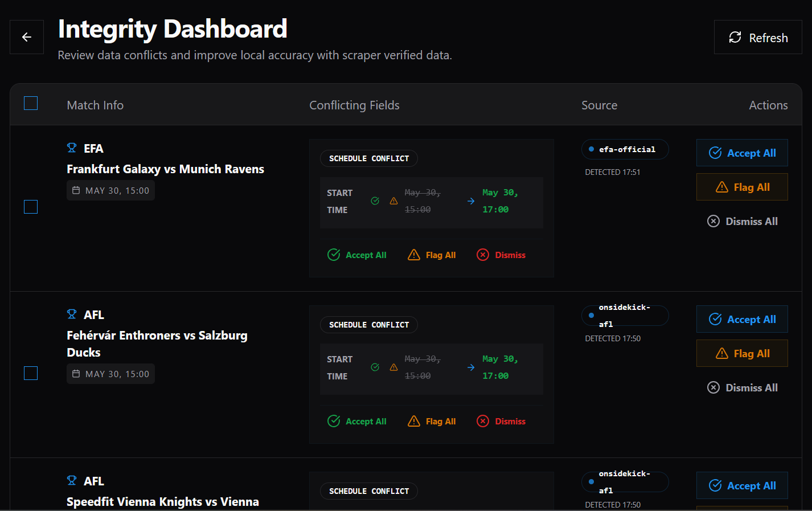Viewport: 812px width, 511px height.
Task: Click the trophy icon beside Fehérvár Enthroners' AFL label
Action: click(x=72, y=314)
